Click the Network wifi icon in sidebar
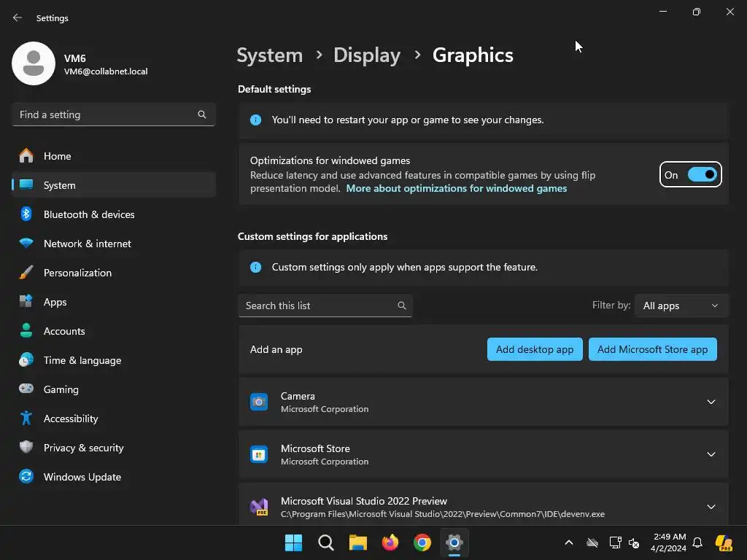This screenshot has width=747, height=560. pyautogui.click(x=26, y=244)
